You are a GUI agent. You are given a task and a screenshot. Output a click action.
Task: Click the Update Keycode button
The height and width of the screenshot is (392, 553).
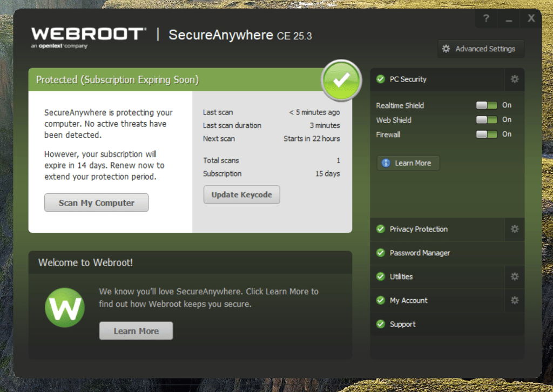pos(241,194)
